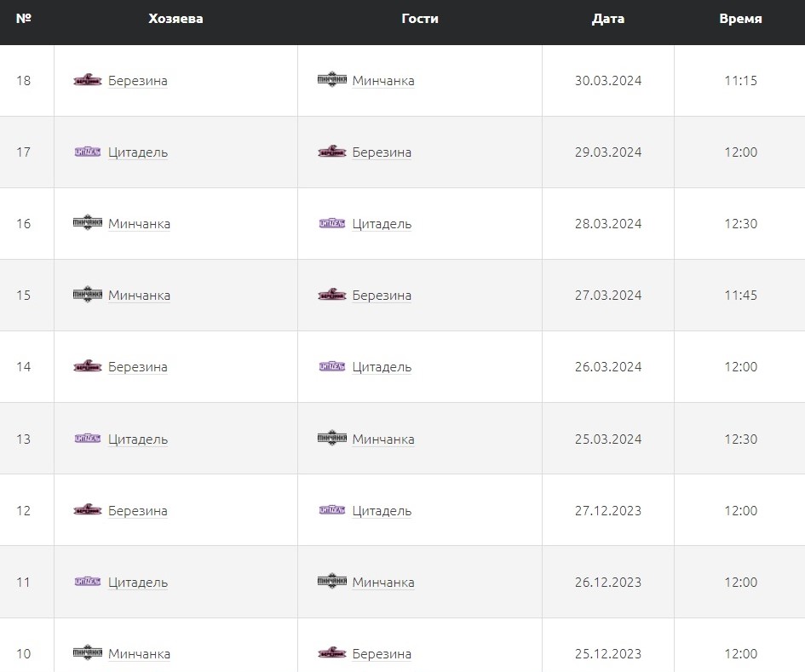Screen dimensions: 805x672
Task: Click Цитадель guest logo in match 12
Action: [x=331, y=510]
